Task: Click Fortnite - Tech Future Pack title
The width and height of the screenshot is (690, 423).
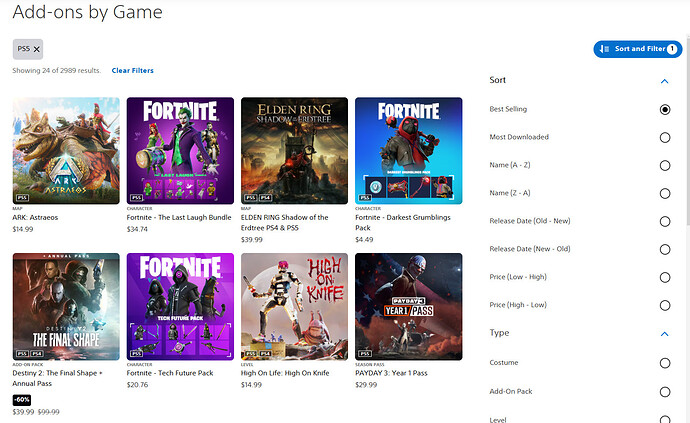Action: pos(170,373)
